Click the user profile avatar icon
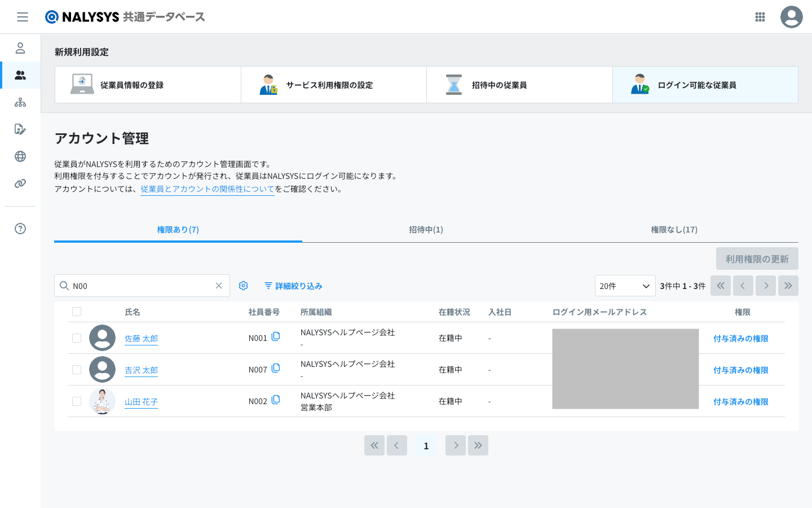Viewport: 812px width, 508px height. click(x=791, y=17)
